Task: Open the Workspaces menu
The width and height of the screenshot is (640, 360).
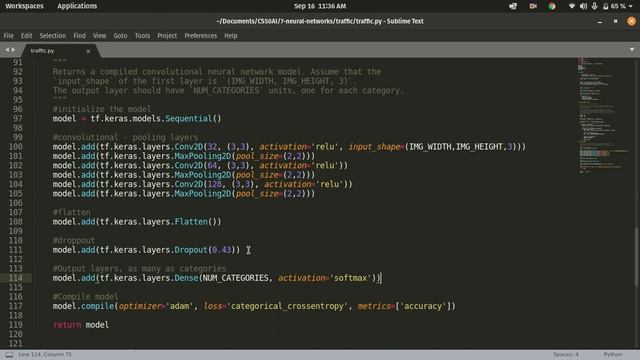Action: click(x=24, y=6)
